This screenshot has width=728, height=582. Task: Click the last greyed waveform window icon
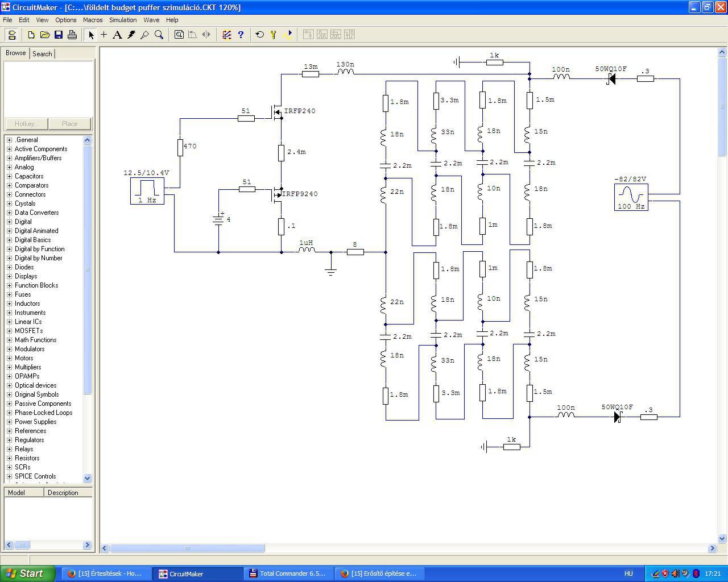[x=349, y=35]
